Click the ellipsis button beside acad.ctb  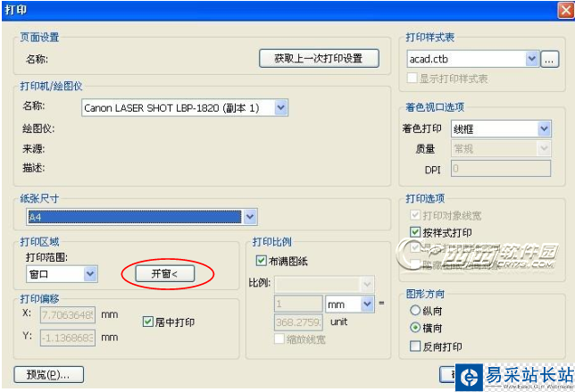(x=549, y=59)
